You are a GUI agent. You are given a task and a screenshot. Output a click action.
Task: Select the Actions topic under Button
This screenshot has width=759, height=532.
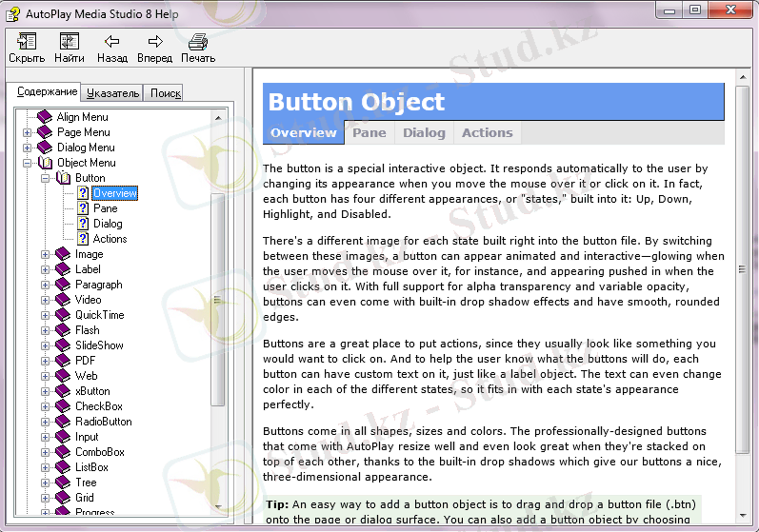click(x=110, y=239)
